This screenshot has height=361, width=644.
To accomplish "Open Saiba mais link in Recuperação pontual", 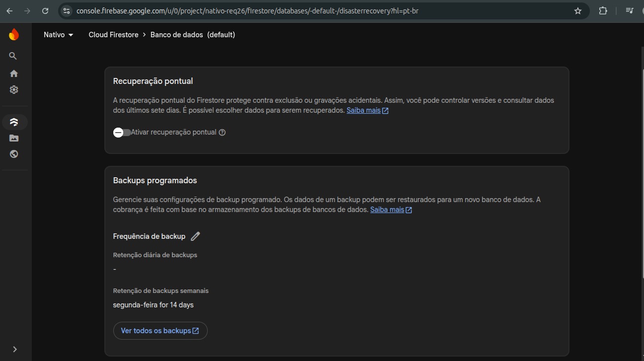I will [x=368, y=110].
